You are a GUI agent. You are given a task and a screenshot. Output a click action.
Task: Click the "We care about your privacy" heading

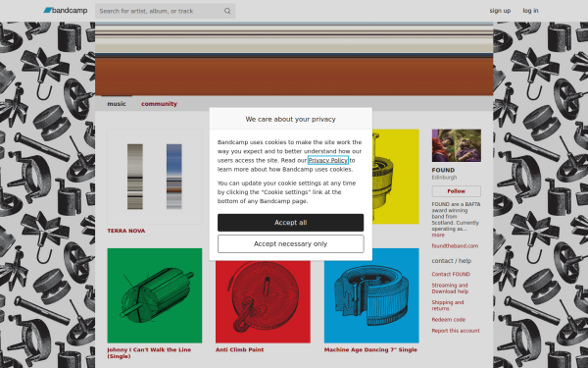click(291, 119)
